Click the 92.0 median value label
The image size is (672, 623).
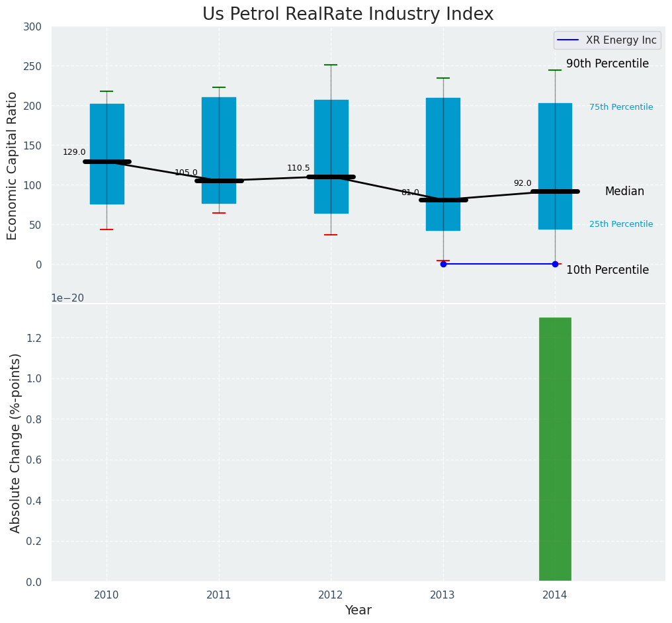[x=523, y=183]
